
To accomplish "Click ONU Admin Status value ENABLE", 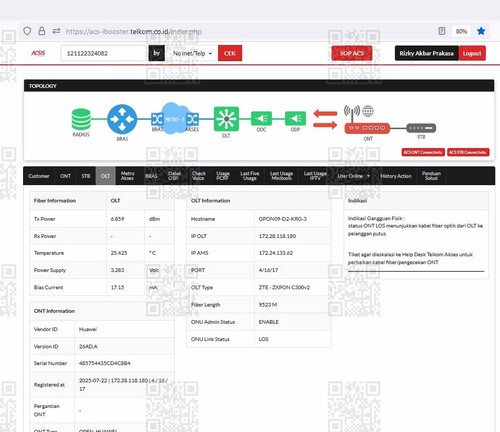I will tap(269, 322).
